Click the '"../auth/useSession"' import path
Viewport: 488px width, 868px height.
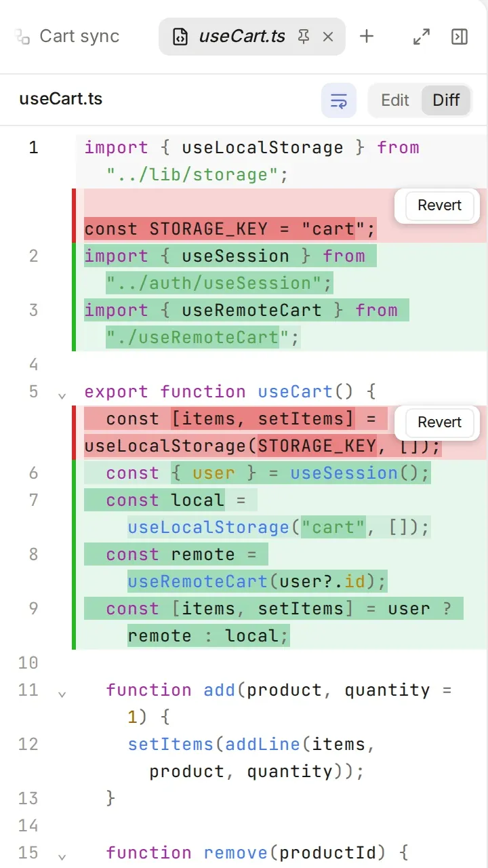(213, 283)
